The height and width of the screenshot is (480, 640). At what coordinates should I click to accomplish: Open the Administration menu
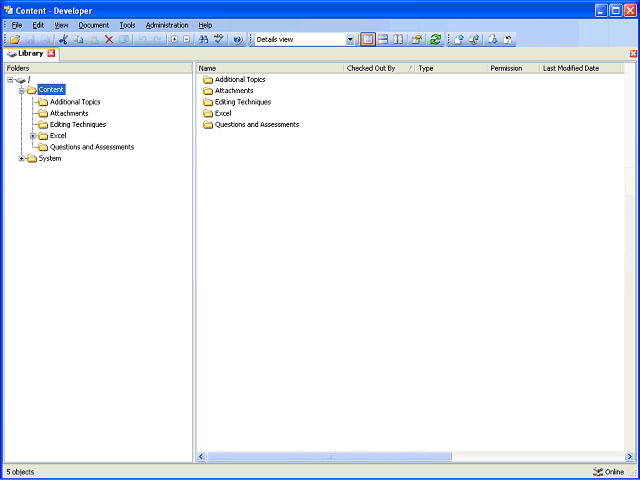pos(167,25)
